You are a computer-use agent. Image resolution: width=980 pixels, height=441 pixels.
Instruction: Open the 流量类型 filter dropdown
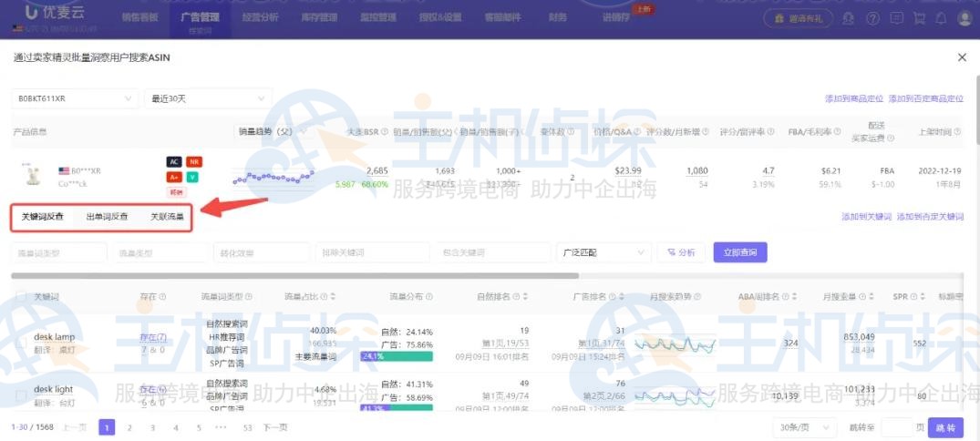click(160, 252)
